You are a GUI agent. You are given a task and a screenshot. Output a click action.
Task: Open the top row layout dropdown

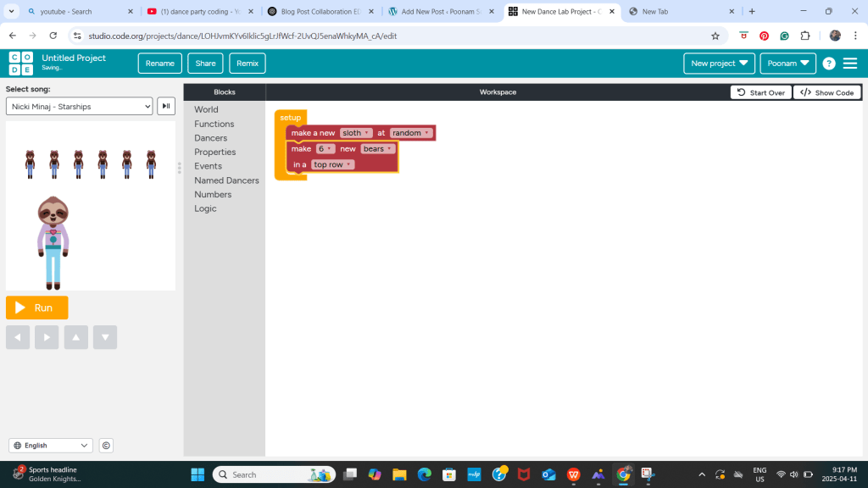(x=332, y=164)
